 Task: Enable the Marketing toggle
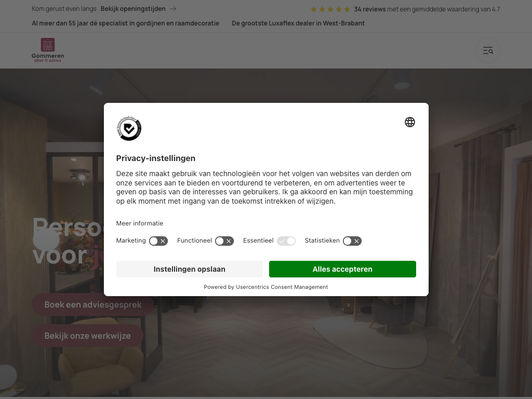click(158, 241)
